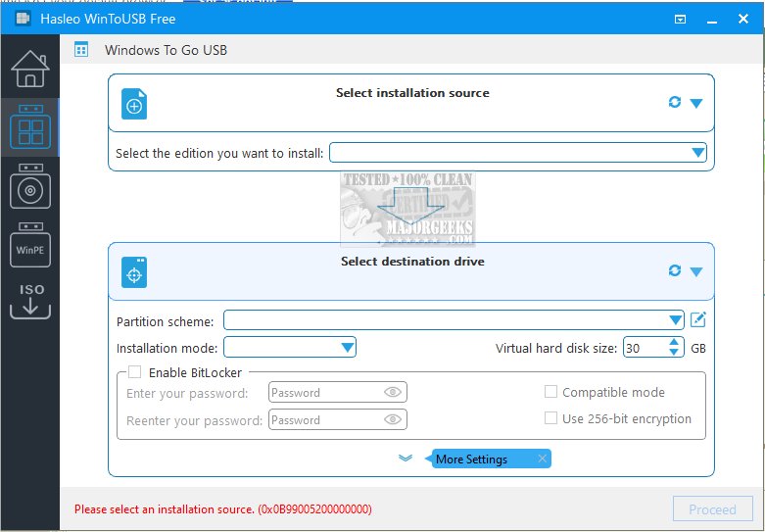Expand the destination drive dropdown arrow
The image size is (765, 532).
[696, 271]
